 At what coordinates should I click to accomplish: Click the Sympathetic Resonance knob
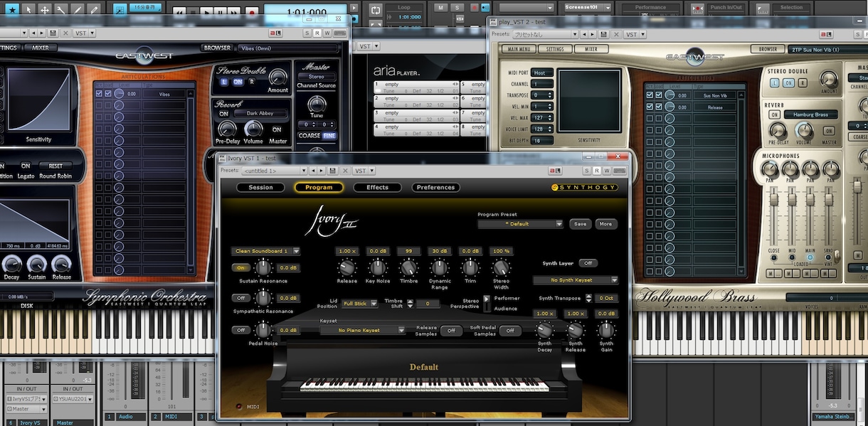(x=263, y=299)
